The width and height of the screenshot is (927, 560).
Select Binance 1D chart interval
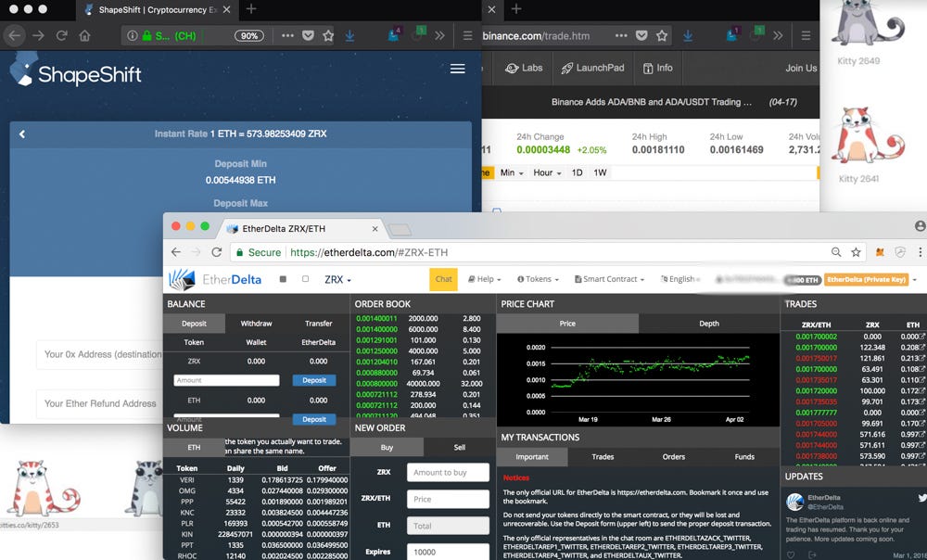(577, 172)
